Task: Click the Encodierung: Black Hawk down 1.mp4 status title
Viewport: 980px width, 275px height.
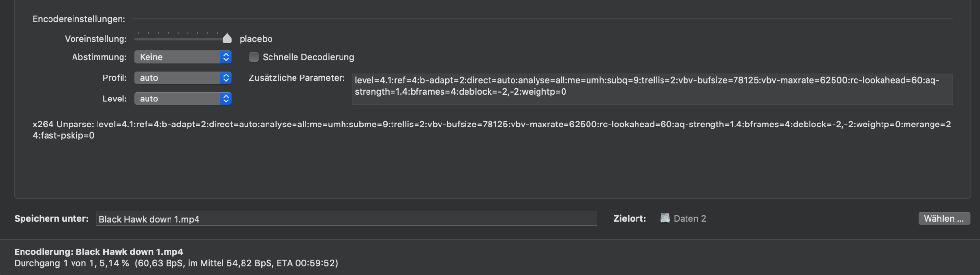Action: (x=98, y=252)
